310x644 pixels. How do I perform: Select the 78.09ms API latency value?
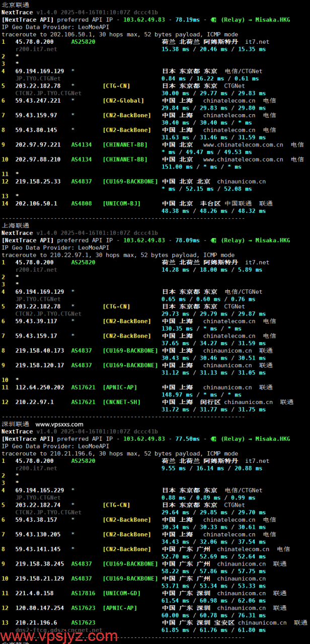click(x=187, y=240)
